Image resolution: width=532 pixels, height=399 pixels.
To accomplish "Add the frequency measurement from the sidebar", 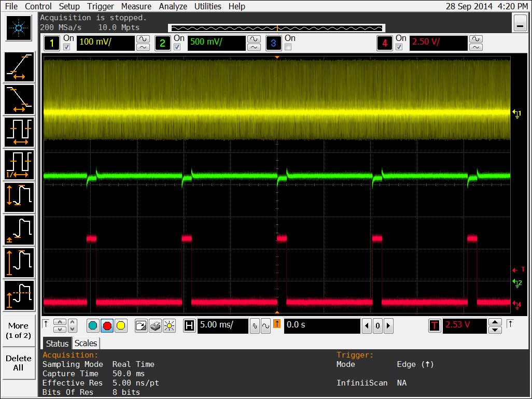I will (x=19, y=165).
